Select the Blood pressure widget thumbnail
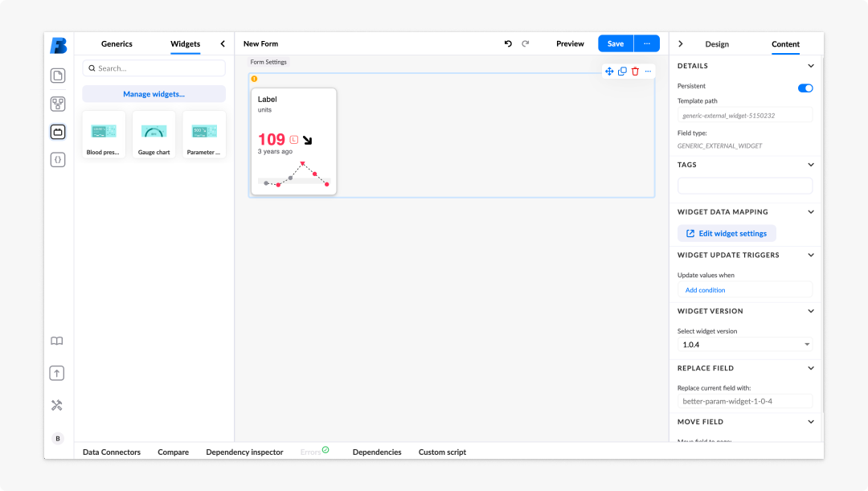The height and width of the screenshot is (491, 868). (x=104, y=134)
